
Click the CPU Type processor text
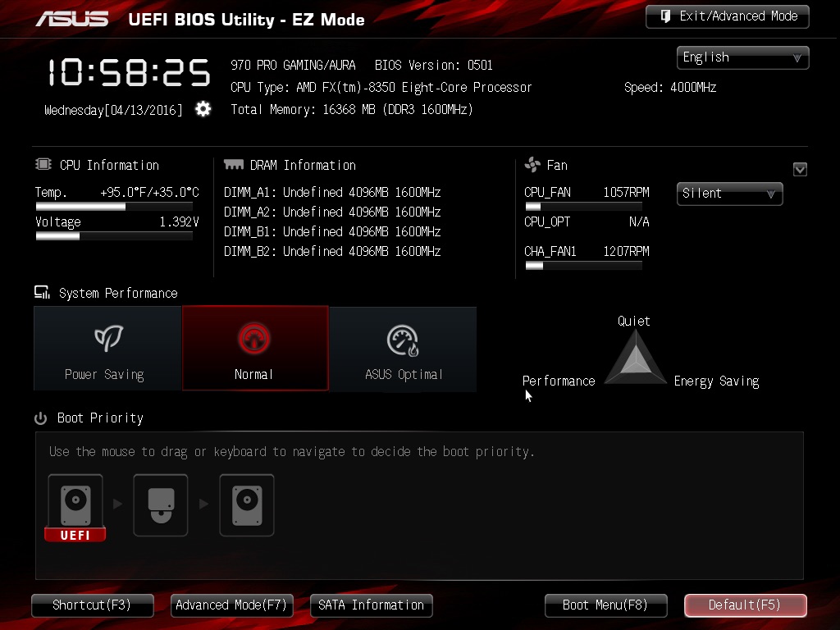pyautogui.click(x=381, y=87)
